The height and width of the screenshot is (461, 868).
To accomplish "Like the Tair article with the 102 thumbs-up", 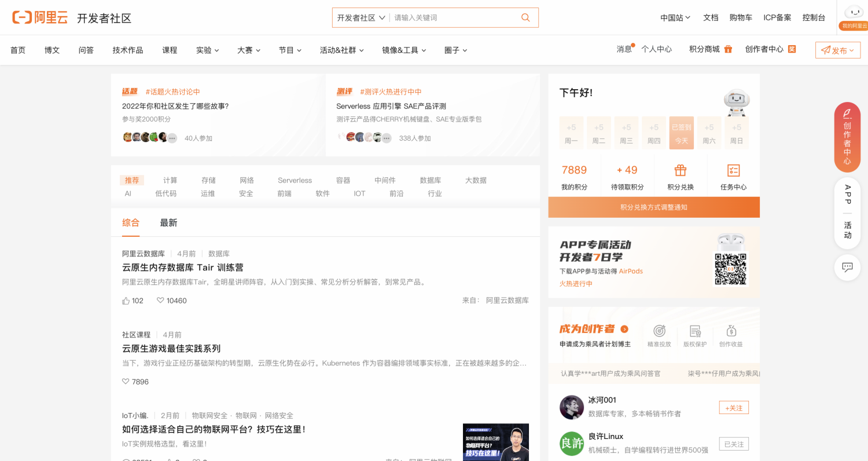I will click(126, 301).
